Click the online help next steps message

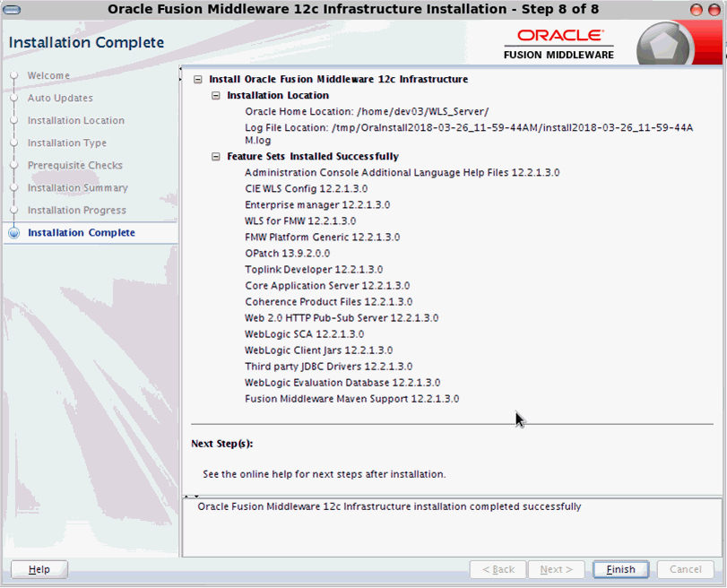325,475
